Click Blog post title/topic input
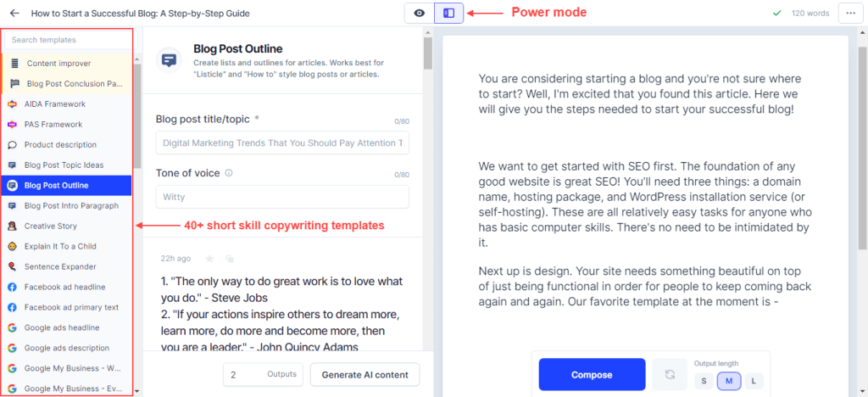 click(282, 143)
